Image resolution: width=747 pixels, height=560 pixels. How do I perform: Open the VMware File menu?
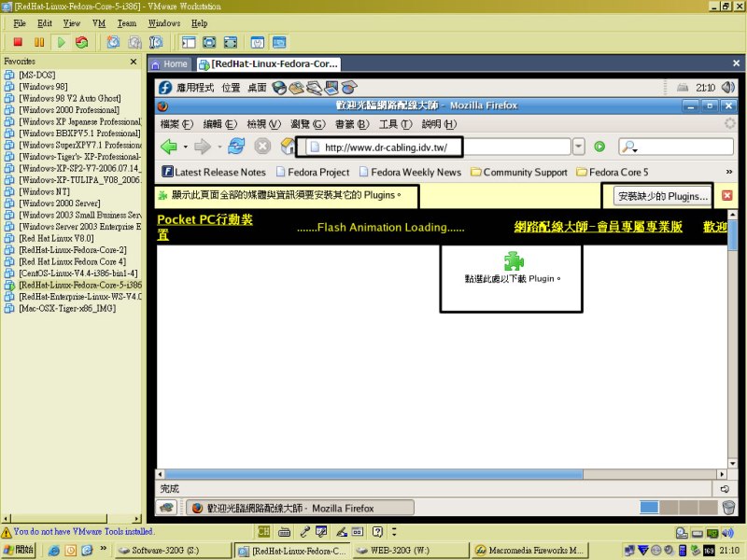coord(20,23)
